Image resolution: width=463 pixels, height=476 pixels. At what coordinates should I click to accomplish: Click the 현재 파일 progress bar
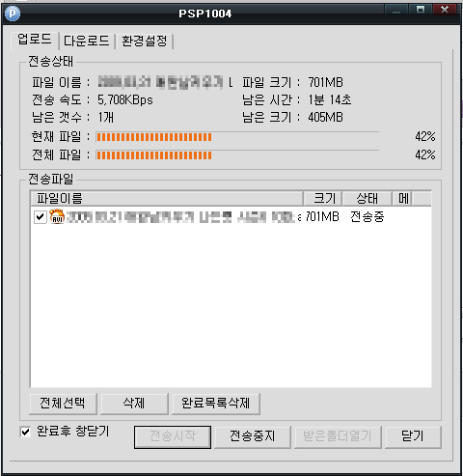pyautogui.click(x=237, y=137)
